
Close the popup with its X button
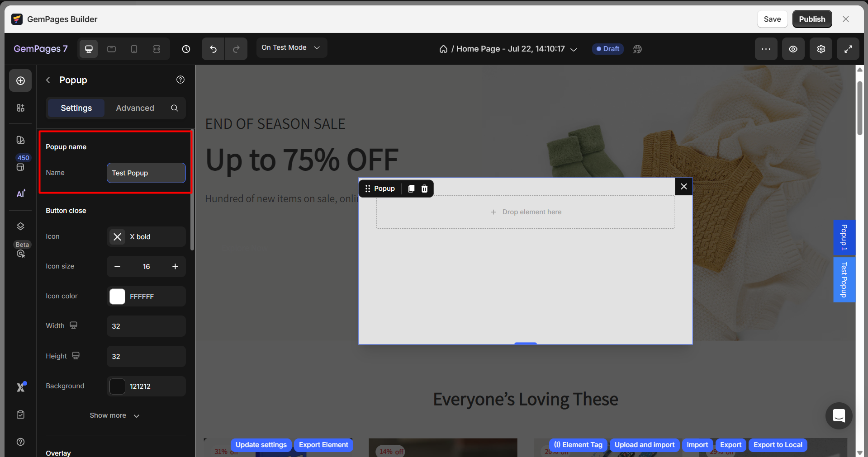coord(684,186)
